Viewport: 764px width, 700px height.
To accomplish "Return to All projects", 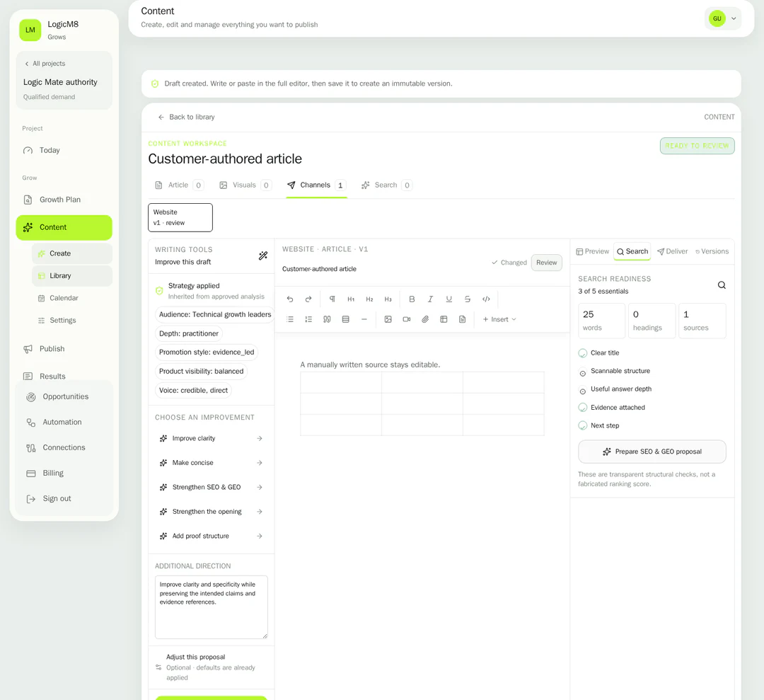I will (45, 64).
